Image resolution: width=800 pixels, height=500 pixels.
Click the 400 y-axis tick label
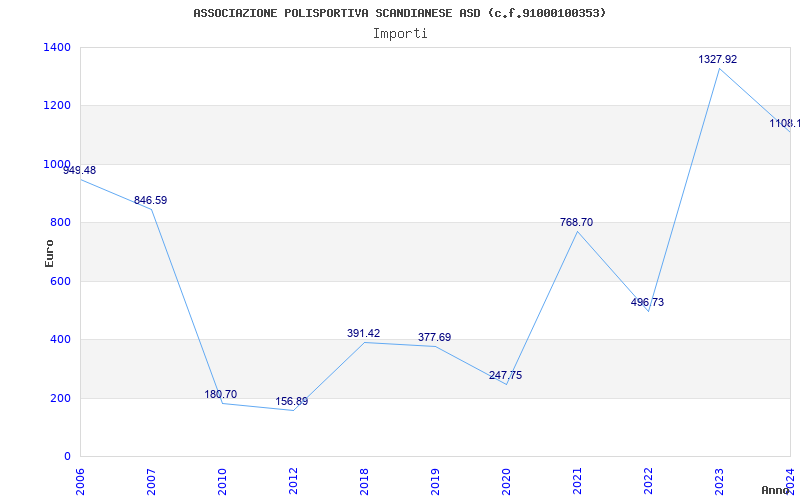(x=61, y=339)
